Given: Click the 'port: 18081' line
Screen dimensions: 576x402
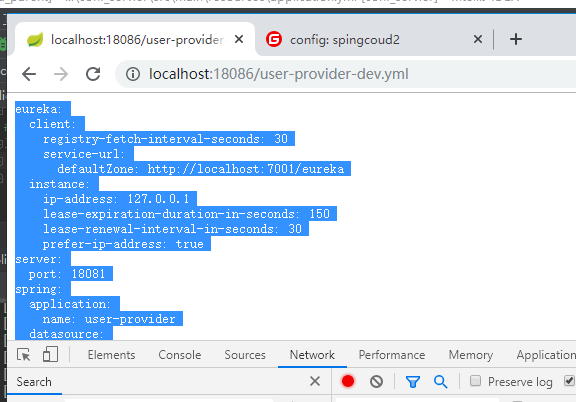Looking at the screenshot, I should [67, 274].
